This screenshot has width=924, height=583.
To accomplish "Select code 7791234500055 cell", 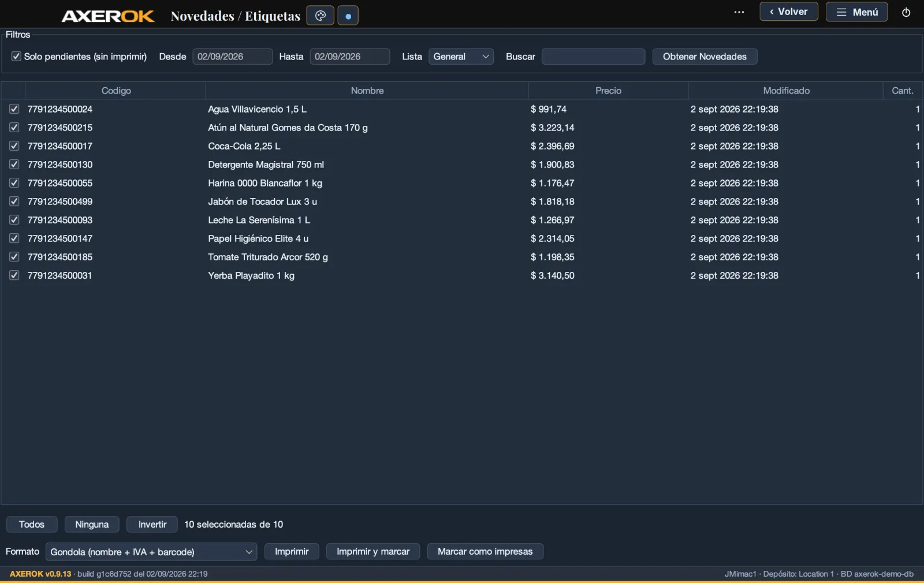I will coord(60,183).
